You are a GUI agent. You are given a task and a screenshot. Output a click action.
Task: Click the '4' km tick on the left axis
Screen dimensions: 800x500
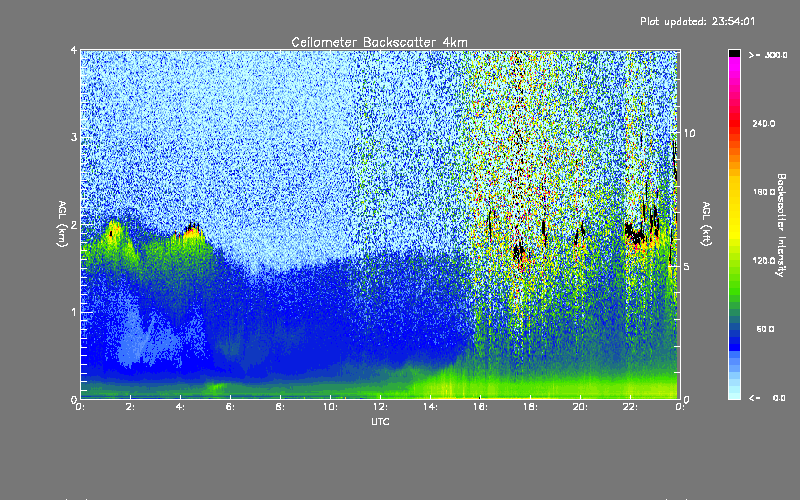tap(74, 50)
